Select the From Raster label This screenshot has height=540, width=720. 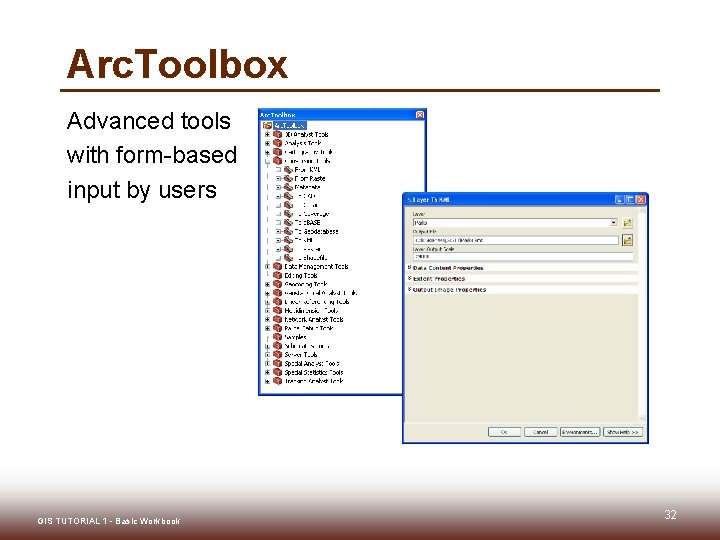pyautogui.click(x=309, y=179)
